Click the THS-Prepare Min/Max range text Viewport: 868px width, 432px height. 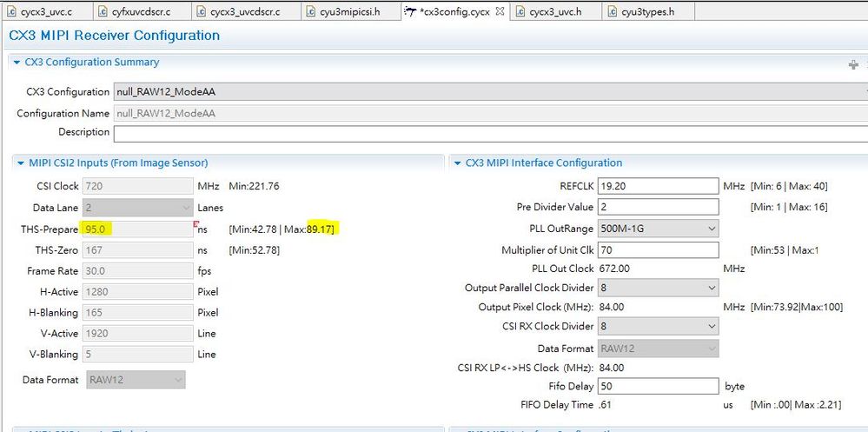coord(282,229)
